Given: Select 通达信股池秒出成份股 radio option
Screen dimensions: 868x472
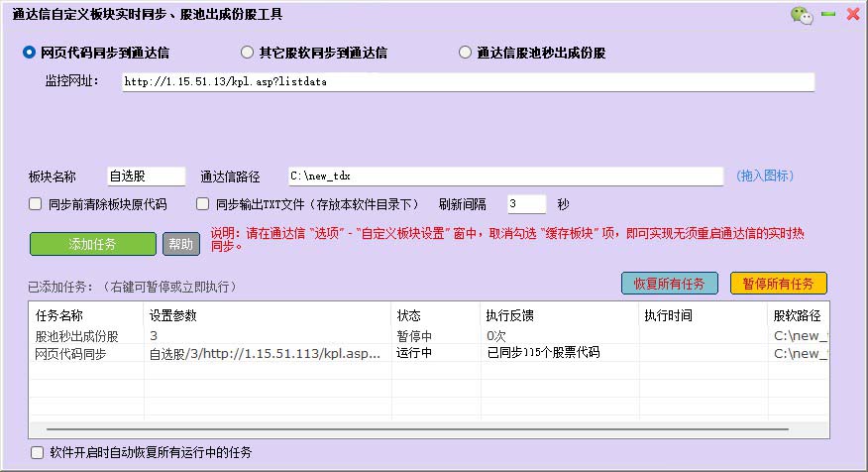Looking at the screenshot, I should point(466,53).
